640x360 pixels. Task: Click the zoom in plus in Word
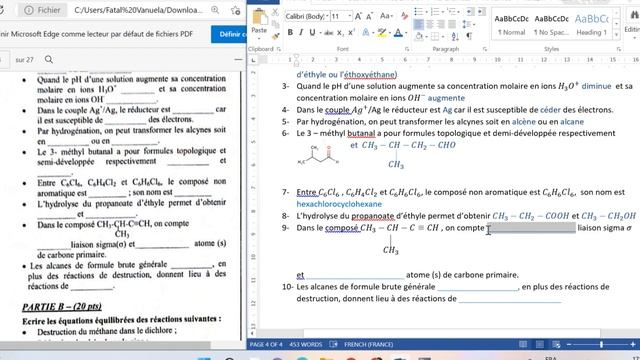click(633, 344)
